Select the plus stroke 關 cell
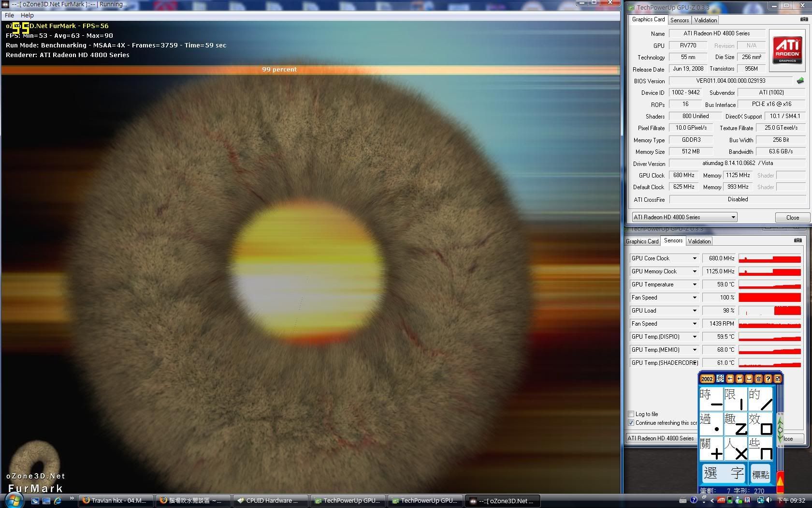The width and height of the screenshot is (812, 508). pyautogui.click(x=711, y=448)
